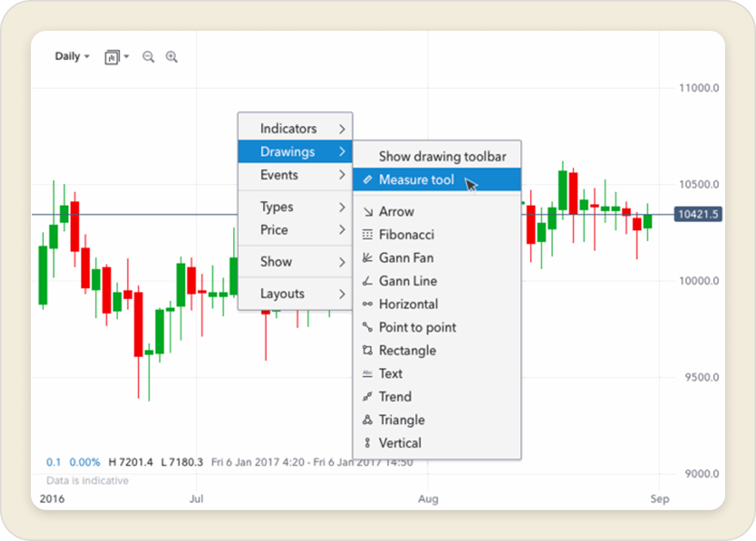Select the Text drawing option
Viewport: 756px width, 541px height.
(x=437, y=374)
